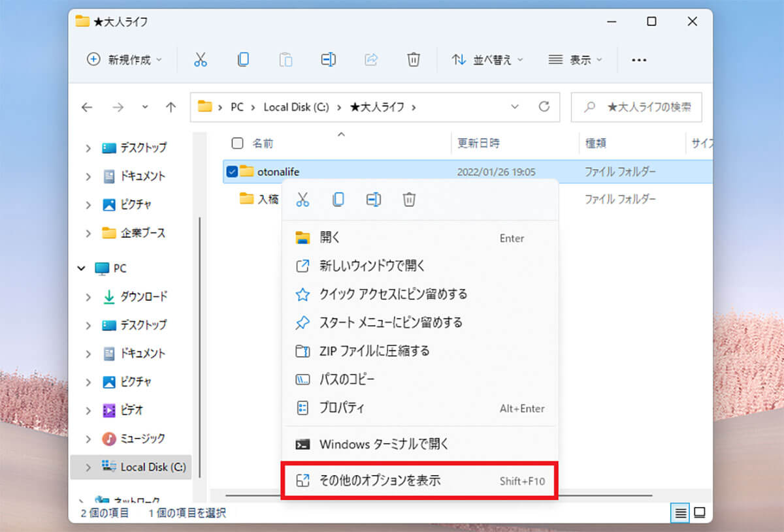Expand the ミュージック tree node

pos(88,439)
